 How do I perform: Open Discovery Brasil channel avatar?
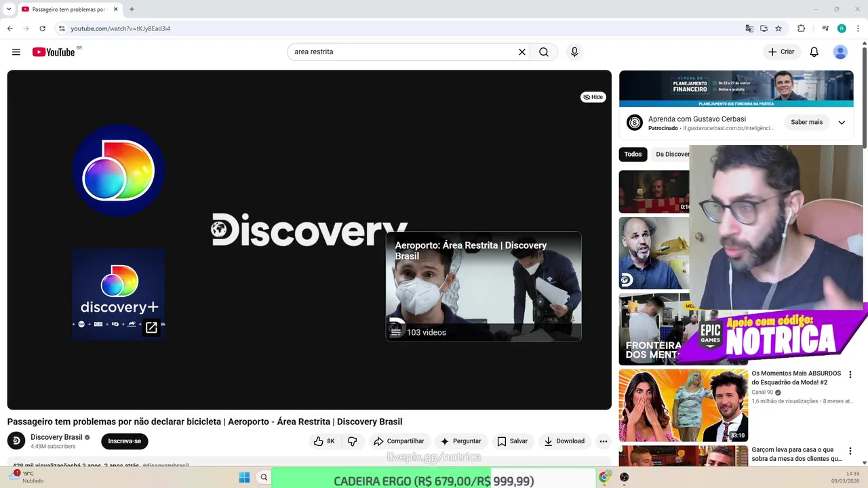pos(16,441)
